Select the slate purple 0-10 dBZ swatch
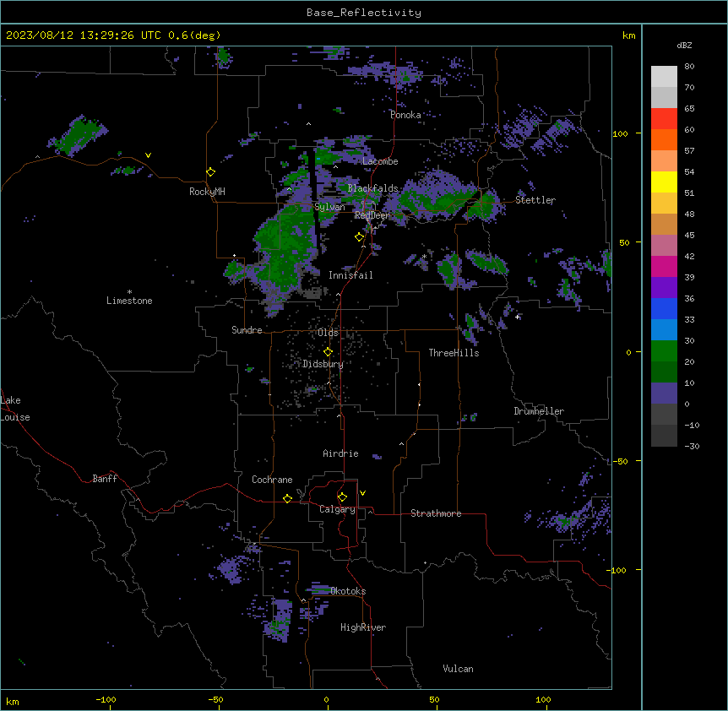 [x=664, y=393]
